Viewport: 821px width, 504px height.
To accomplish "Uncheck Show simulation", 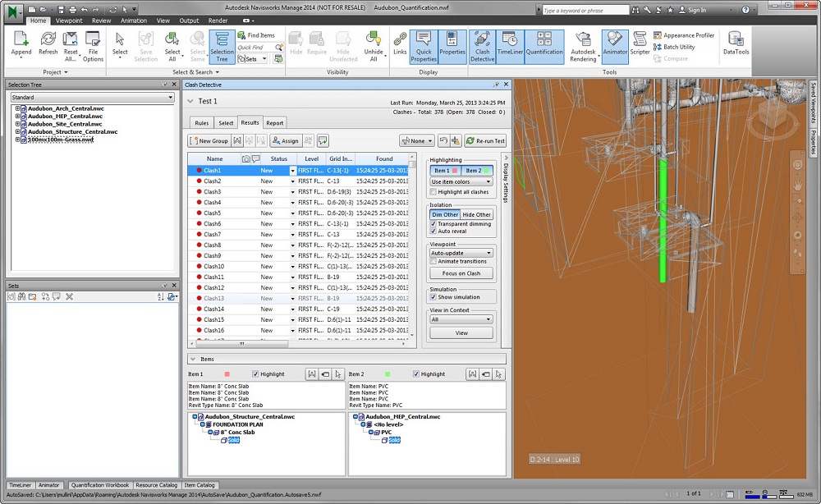I will (433, 297).
